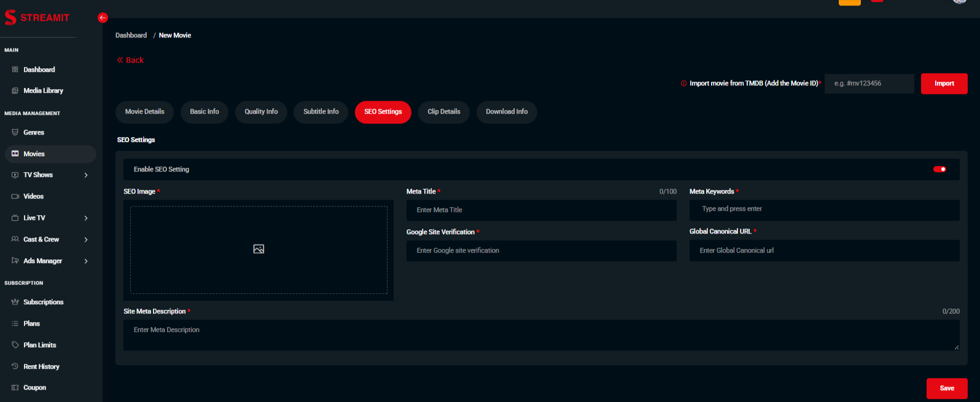This screenshot has height=402, width=980.
Task: Click the Coupon ticket icon in sidebar
Action: [15, 388]
